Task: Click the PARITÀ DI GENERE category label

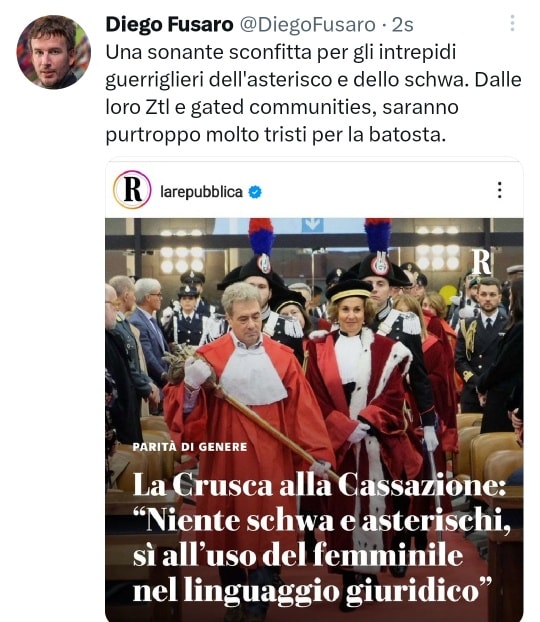Action: coord(190,447)
